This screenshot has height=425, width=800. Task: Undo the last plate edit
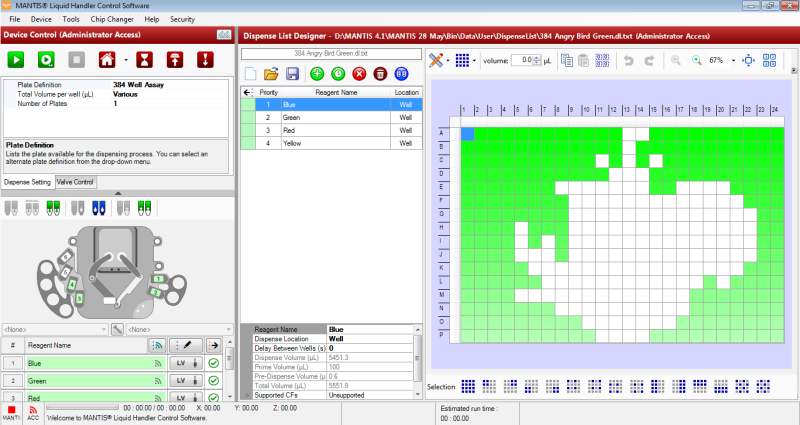coord(629,60)
